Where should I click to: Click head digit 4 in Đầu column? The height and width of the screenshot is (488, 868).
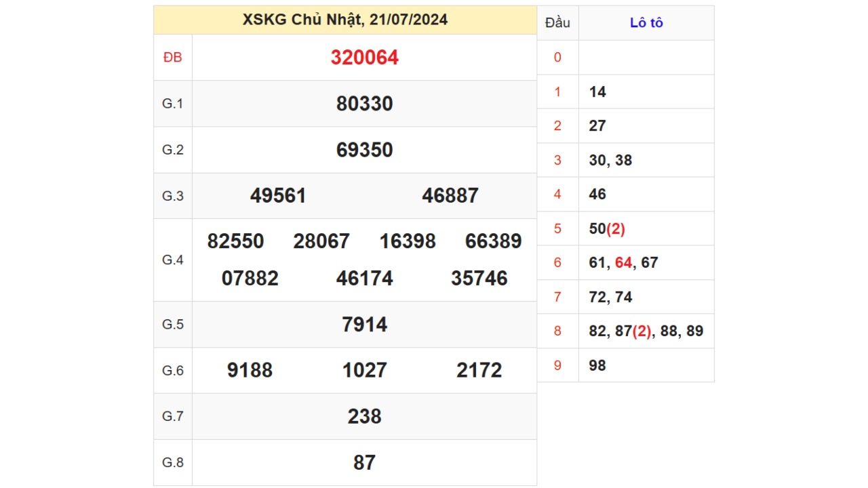coord(557,195)
